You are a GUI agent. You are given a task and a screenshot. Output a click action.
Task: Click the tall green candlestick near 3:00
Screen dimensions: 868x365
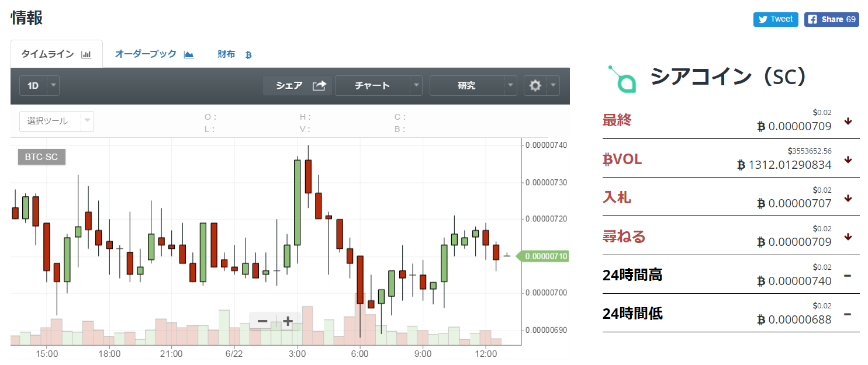click(298, 201)
